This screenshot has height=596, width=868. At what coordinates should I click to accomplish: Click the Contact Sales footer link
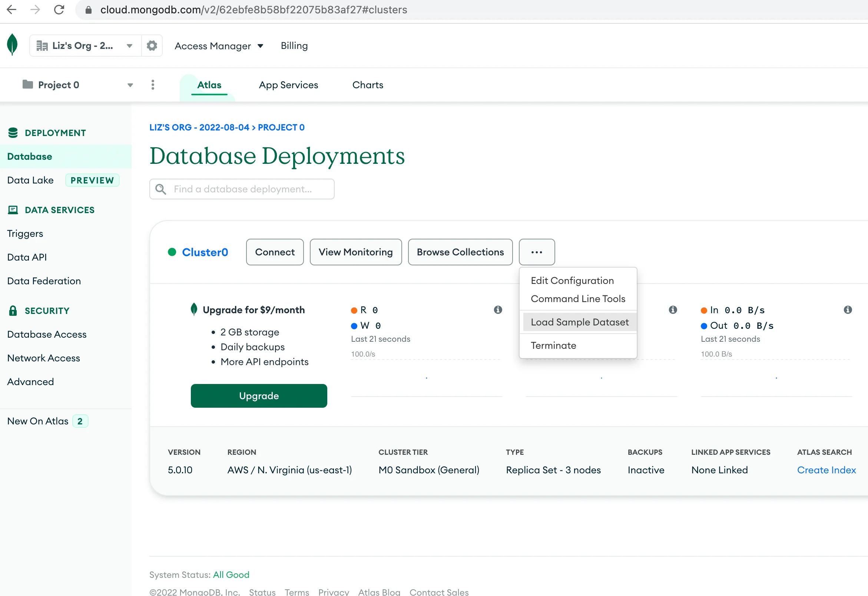439,592
